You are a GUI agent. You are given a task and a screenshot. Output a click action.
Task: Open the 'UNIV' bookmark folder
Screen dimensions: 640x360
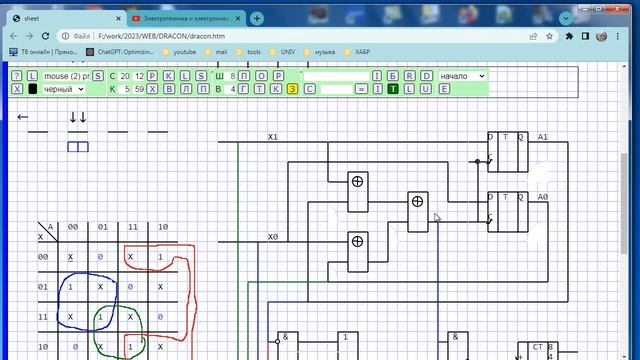282,52
